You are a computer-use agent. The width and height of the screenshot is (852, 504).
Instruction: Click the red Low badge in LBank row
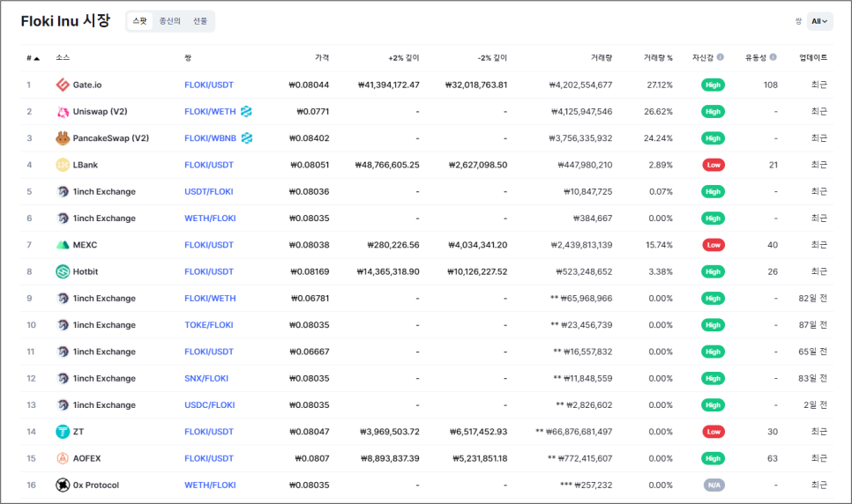(713, 165)
